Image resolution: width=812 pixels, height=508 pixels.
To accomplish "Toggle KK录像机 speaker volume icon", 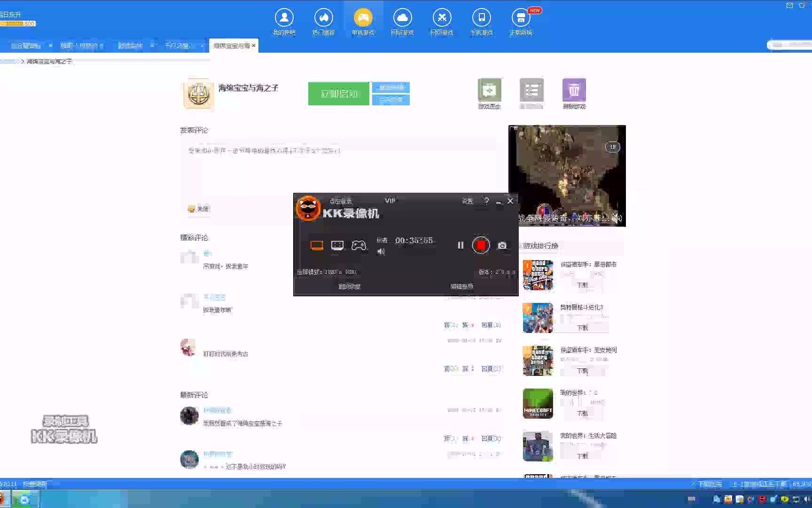I will pos(381,252).
